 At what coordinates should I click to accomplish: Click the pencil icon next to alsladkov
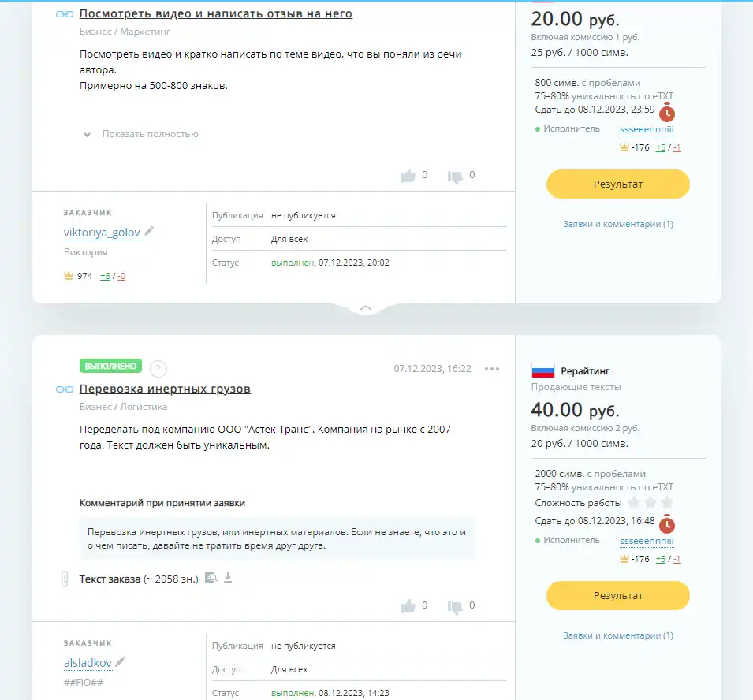tap(121, 661)
